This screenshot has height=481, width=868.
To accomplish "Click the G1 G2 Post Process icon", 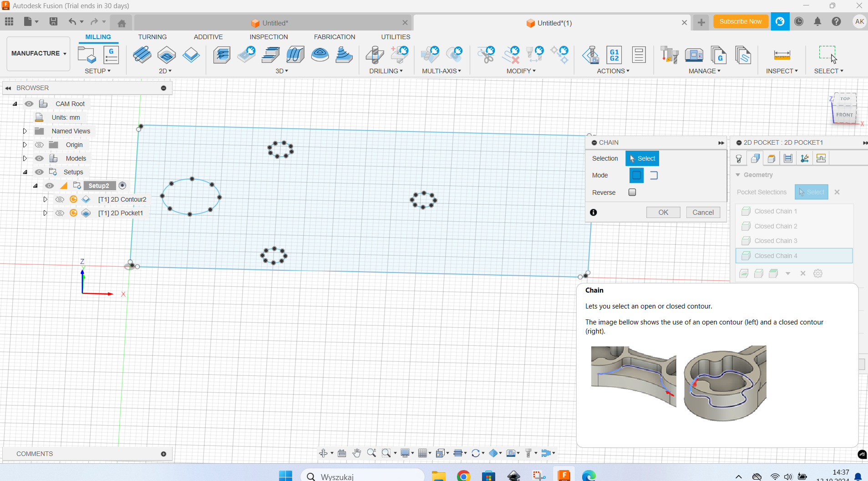I will pos(614,55).
